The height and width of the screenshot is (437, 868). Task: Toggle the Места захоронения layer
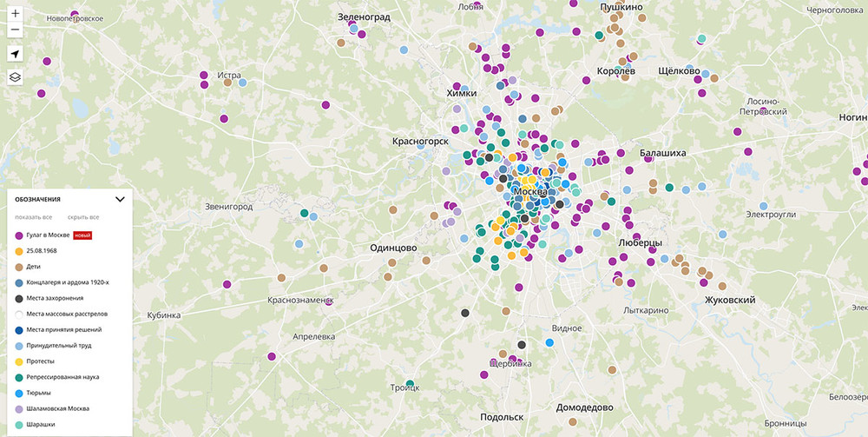(x=49, y=298)
